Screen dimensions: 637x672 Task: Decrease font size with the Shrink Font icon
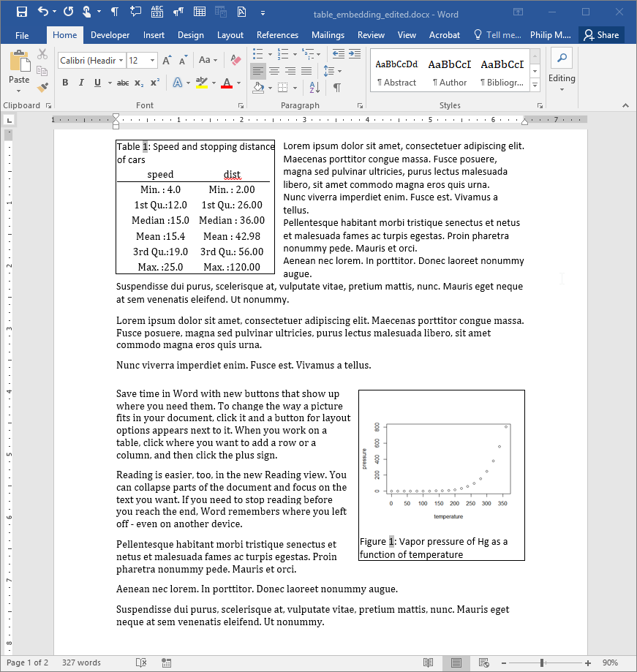pos(184,61)
